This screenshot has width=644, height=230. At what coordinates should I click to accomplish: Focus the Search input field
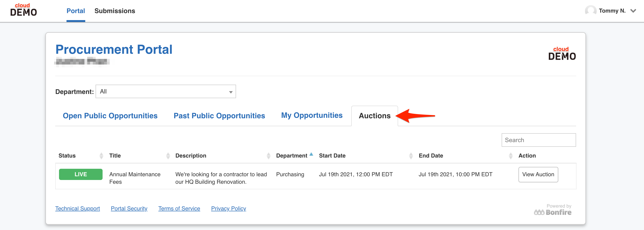pyautogui.click(x=538, y=140)
